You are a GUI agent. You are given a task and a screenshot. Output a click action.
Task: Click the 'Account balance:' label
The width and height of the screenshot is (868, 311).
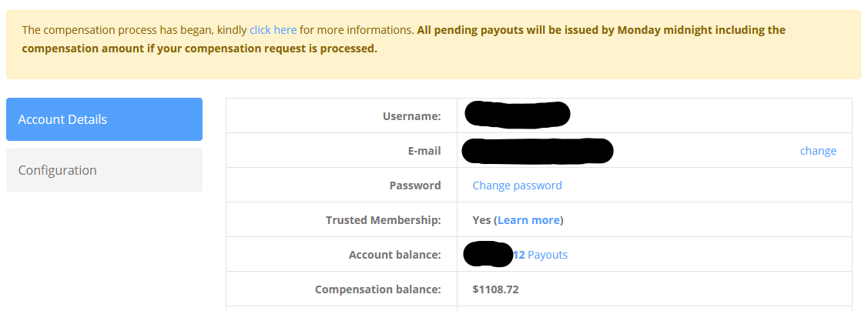click(x=394, y=255)
